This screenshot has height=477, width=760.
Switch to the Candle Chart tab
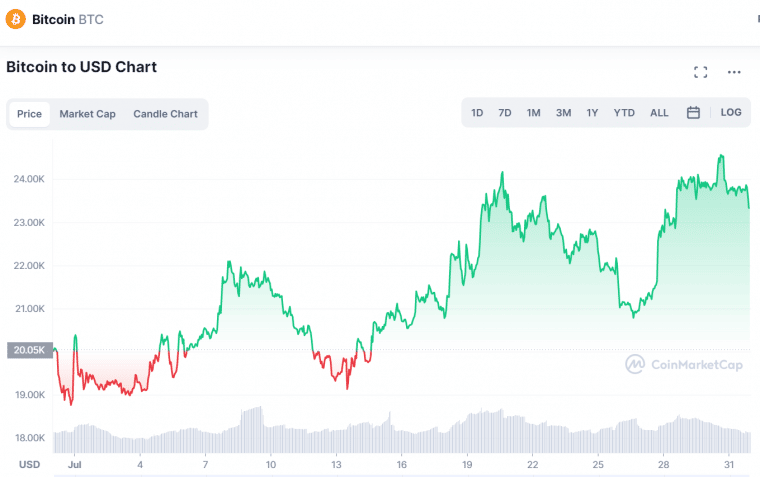(x=165, y=114)
